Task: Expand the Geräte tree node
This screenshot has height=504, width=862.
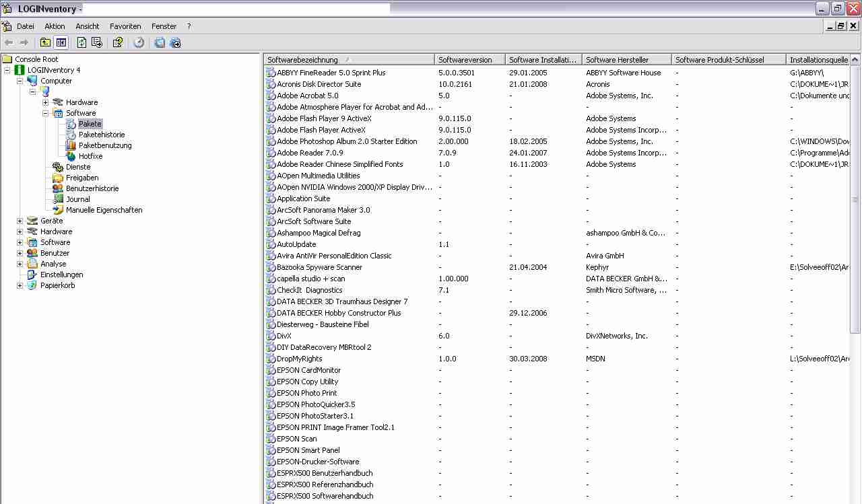Action: [x=20, y=221]
